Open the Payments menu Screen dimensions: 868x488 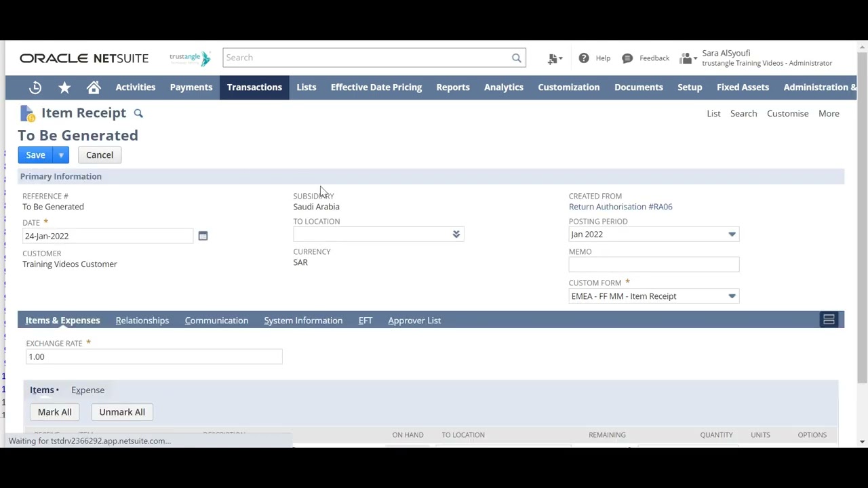coord(191,87)
